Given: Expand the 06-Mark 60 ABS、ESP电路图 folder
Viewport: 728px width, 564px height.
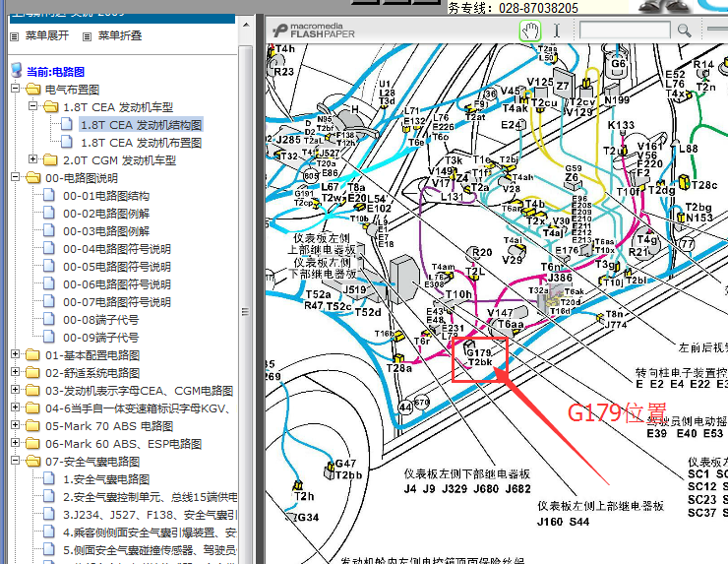Looking at the screenshot, I should click(x=15, y=443).
